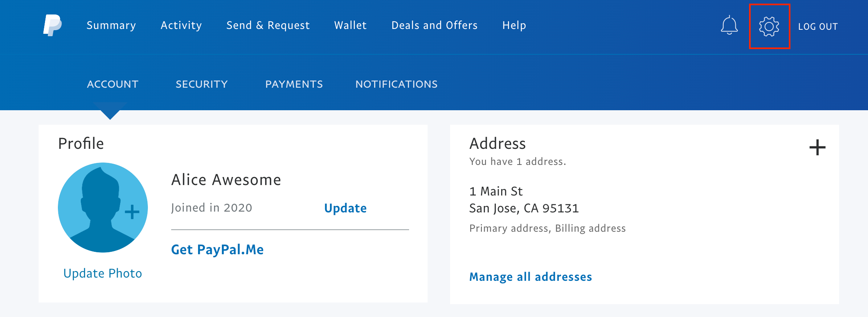Navigate to Send & Request

(x=268, y=25)
